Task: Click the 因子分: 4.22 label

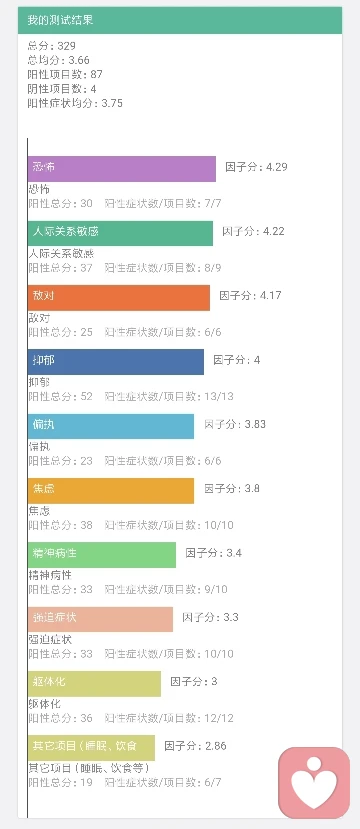Action: [x=253, y=232]
